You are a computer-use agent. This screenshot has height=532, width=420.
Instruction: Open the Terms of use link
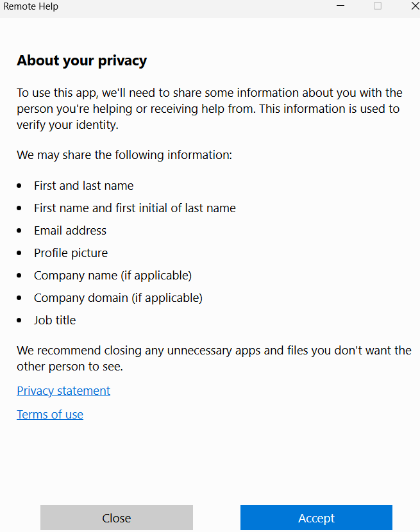(50, 414)
